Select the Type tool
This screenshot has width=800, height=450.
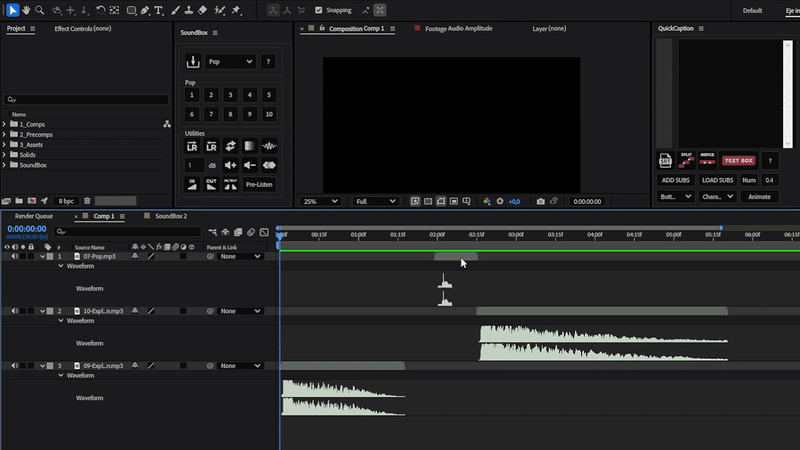(160, 10)
